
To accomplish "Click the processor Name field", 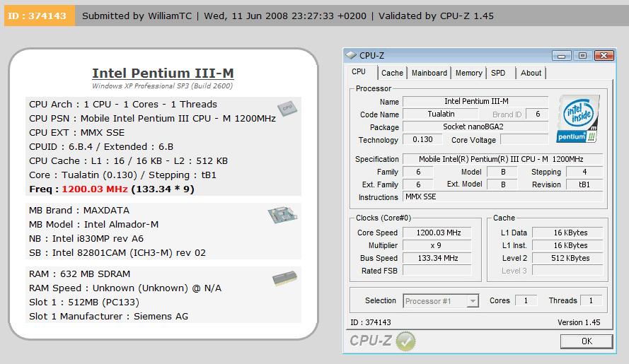I will pyautogui.click(x=475, y=101).
